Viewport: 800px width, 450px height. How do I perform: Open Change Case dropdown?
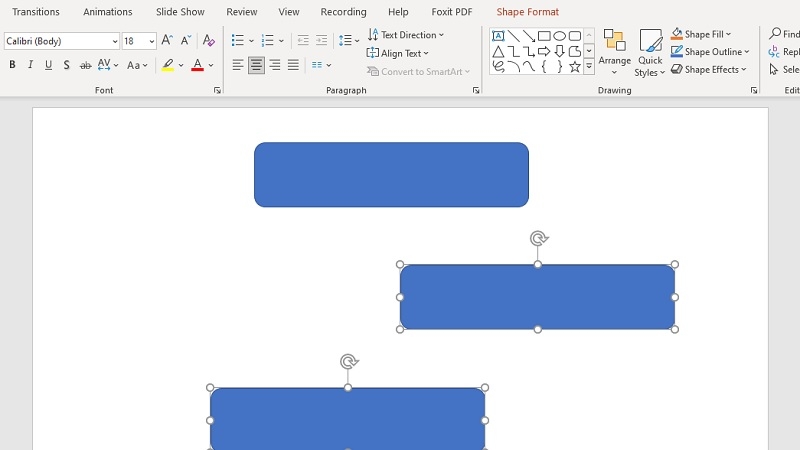(x=137, y=65)
